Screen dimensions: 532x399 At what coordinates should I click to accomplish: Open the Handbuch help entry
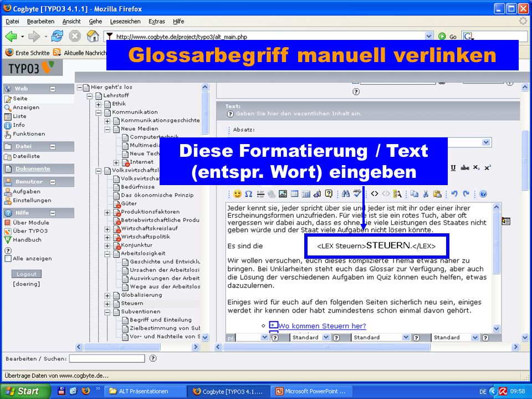[27, 239]
